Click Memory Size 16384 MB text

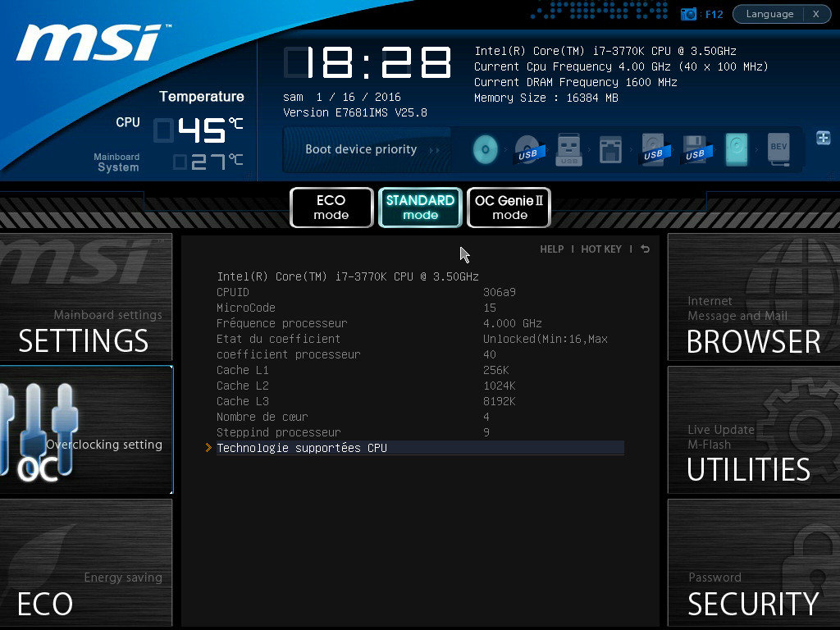pyautogui.click(x=546, y=98)
